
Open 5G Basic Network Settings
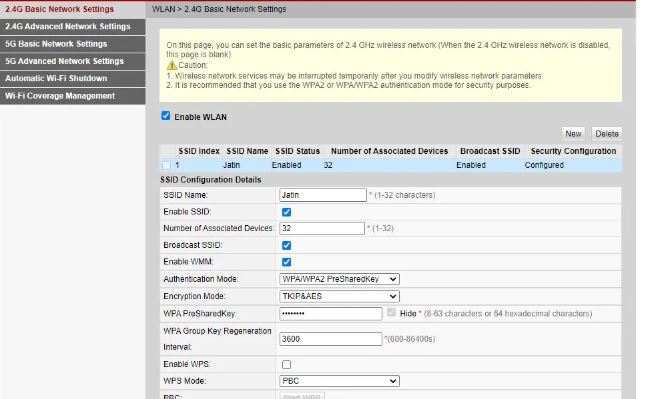[73, 44]
